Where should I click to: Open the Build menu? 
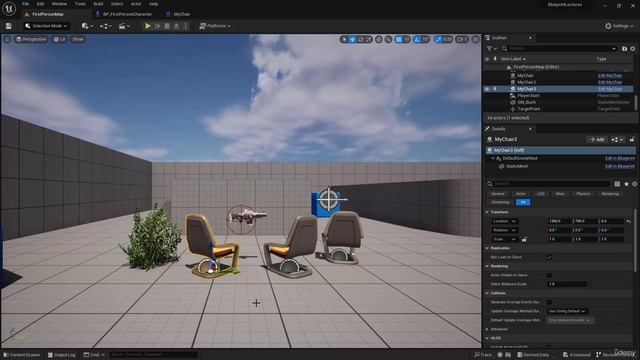pyautogui.click(x=98, y=4)
